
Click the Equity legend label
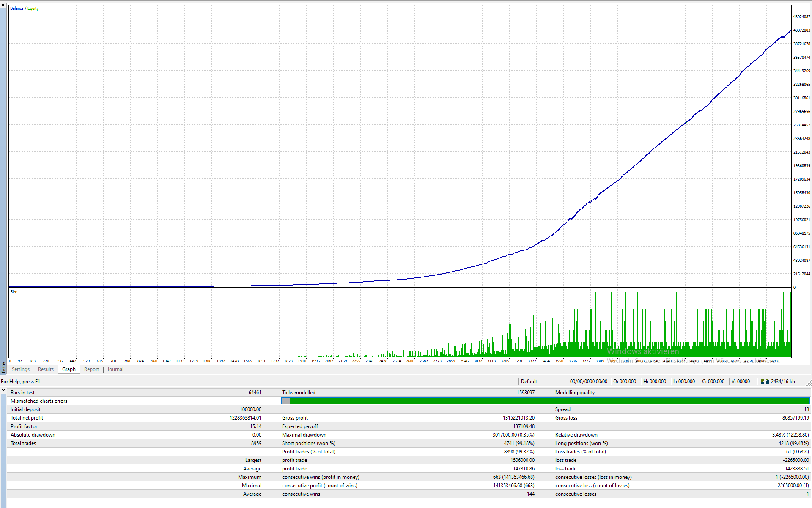(33, 8)
